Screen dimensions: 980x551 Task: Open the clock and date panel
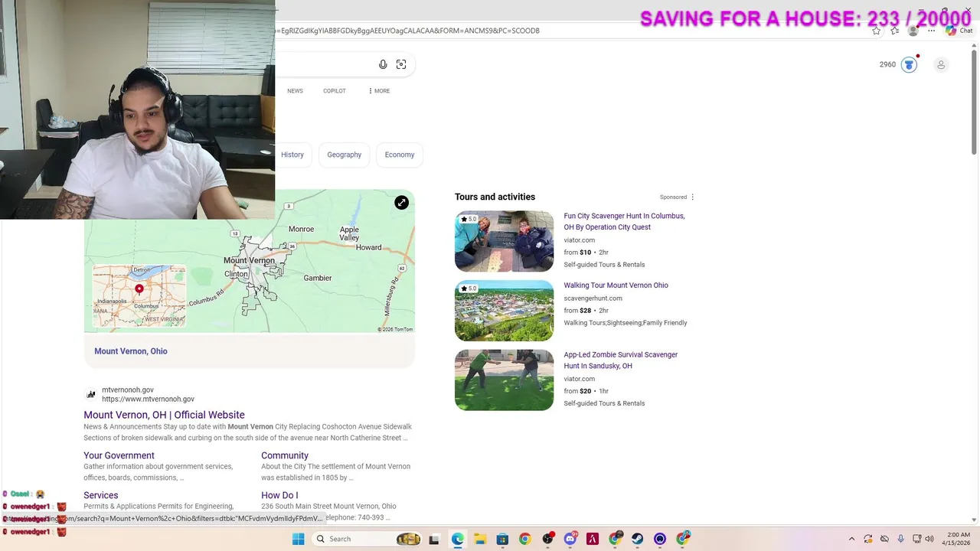[958, 539]
